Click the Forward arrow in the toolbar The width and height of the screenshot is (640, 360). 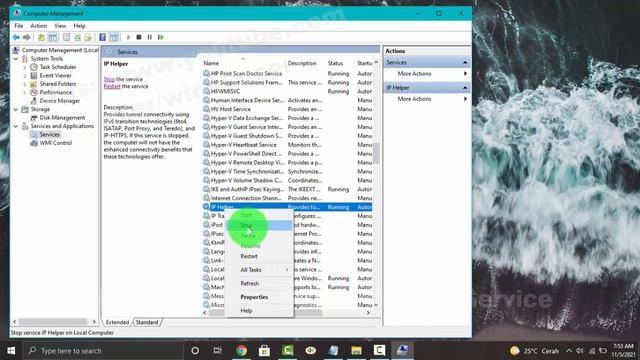(x=27, y=37)
